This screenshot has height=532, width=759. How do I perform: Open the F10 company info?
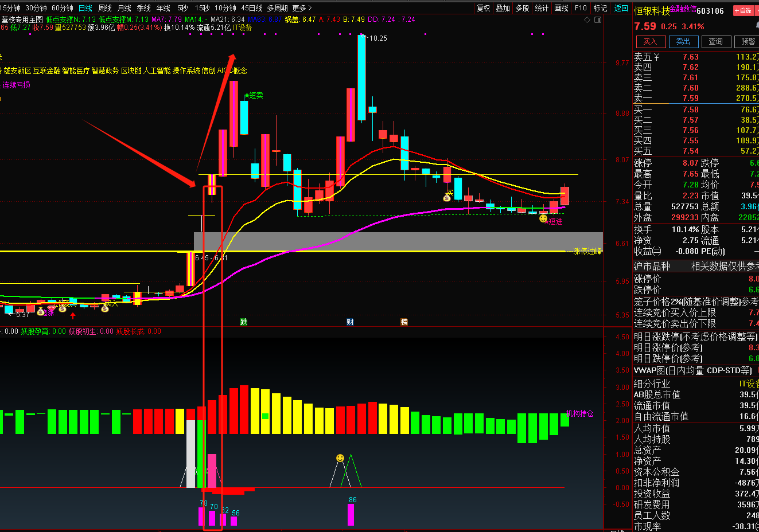pos(581,8)
